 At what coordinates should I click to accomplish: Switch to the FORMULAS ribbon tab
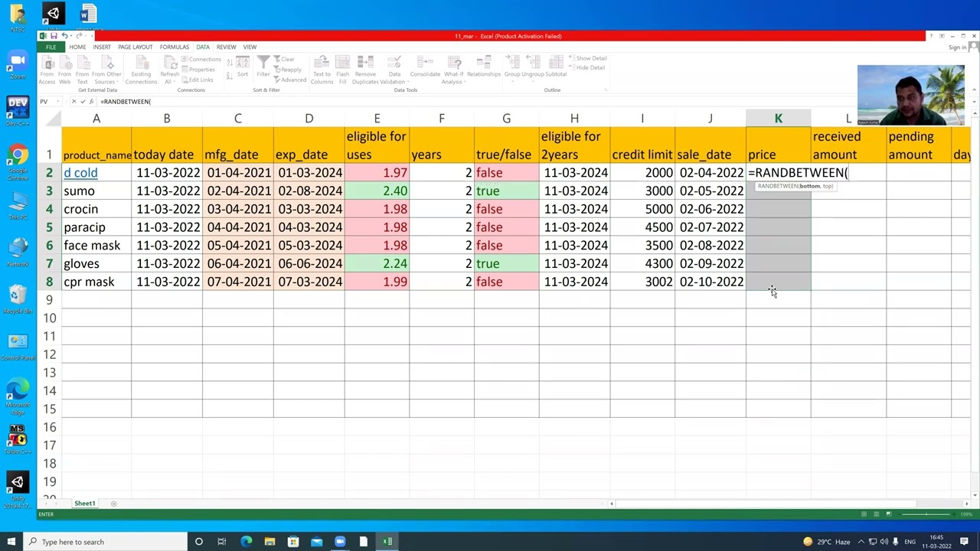point(175,47)
